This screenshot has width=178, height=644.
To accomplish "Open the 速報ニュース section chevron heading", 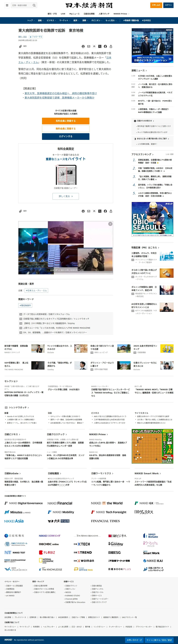I will 139,70.
